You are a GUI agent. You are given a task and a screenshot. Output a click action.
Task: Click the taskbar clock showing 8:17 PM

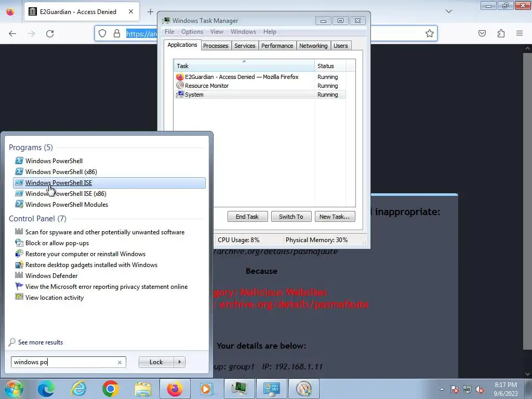[506, 389]
